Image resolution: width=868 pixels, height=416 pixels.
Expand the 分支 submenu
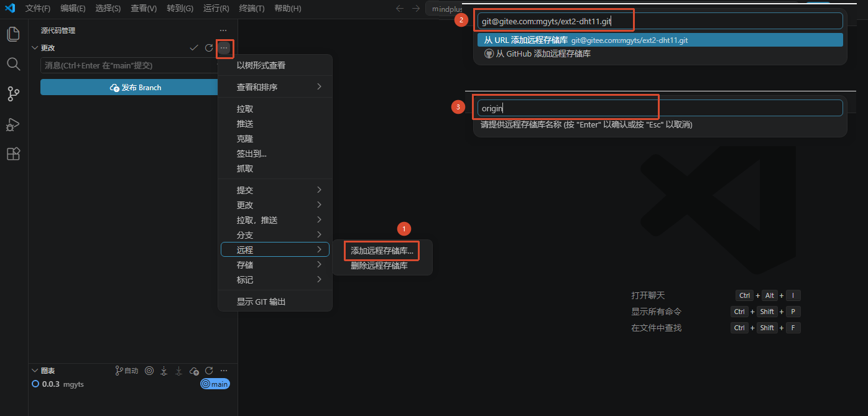tap(275, 235)
